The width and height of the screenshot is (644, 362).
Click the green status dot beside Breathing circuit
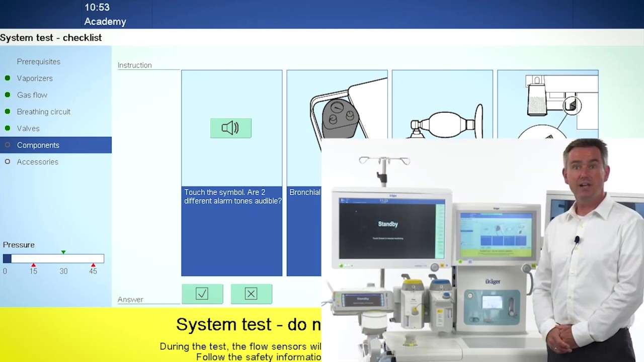point(7,112)
